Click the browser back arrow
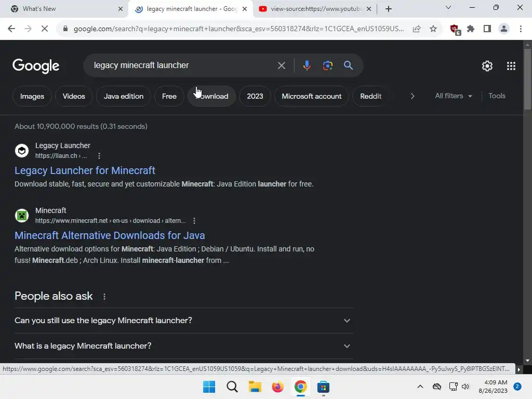This screenshot has height=399, width=532. 11,29
